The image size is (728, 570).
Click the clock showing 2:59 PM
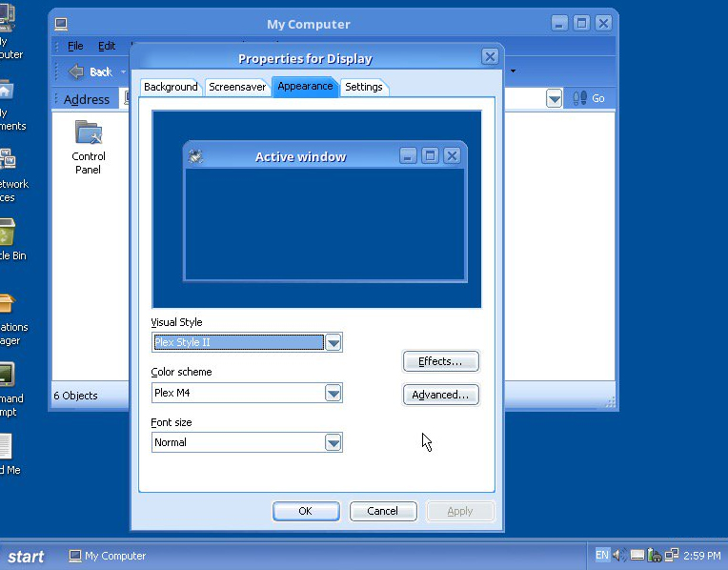[701, 556]
